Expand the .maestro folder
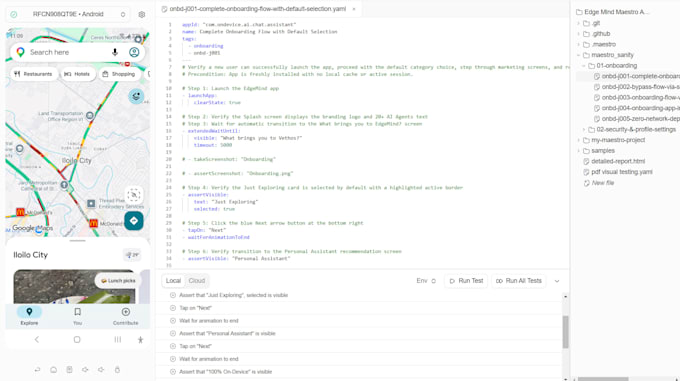680x381 pixels. (579, 44)
